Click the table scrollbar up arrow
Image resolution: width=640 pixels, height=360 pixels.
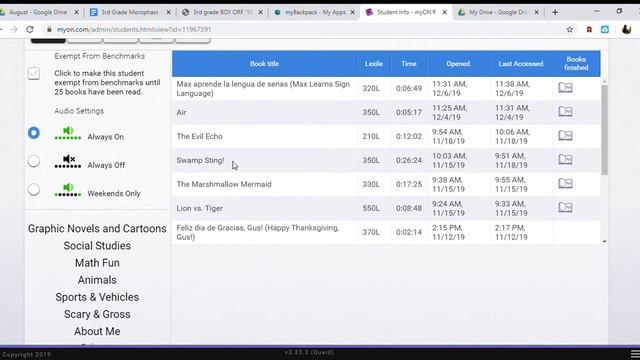click(x=604, y=82)
